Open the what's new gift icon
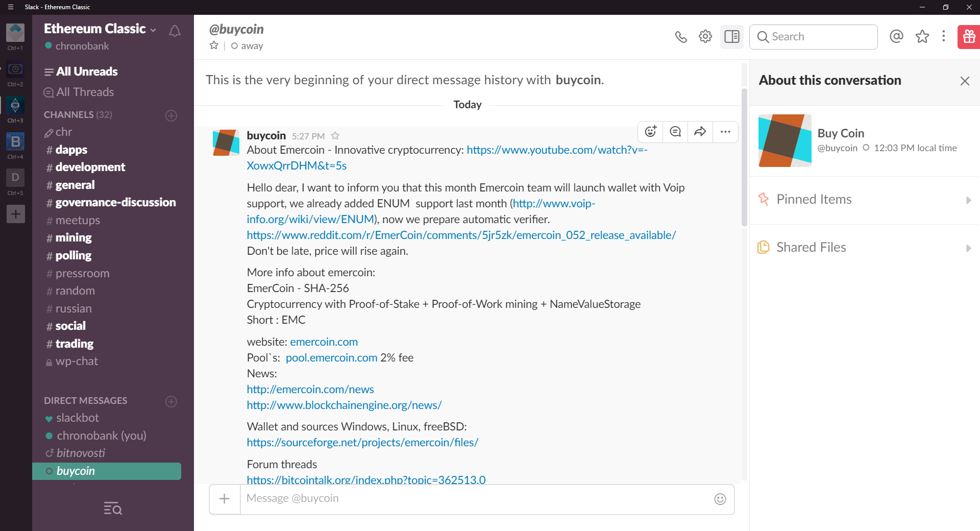This screenshot has height=531, width=980. [x=969, y=37]
